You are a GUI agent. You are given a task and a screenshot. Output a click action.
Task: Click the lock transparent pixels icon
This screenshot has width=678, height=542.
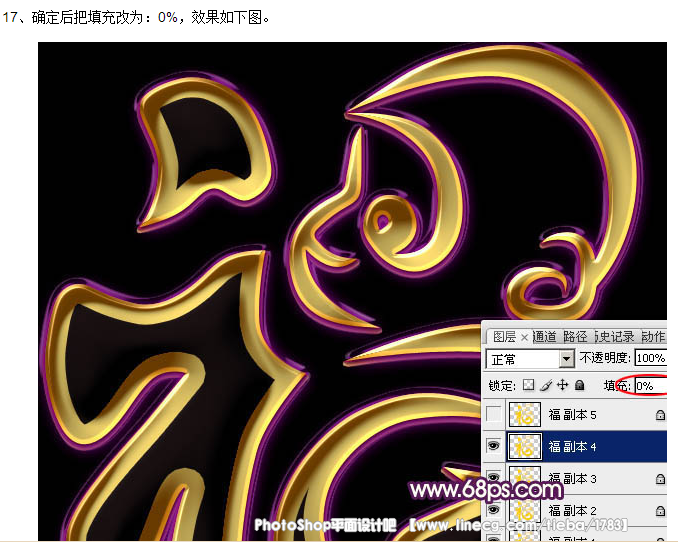coord(529,385)
